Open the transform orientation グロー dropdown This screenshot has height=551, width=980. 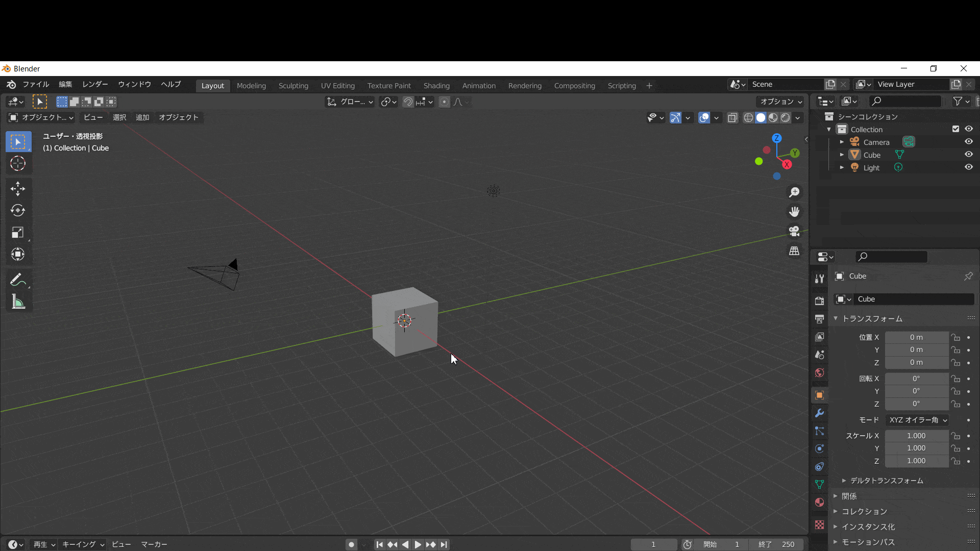[x=350, y=102]
